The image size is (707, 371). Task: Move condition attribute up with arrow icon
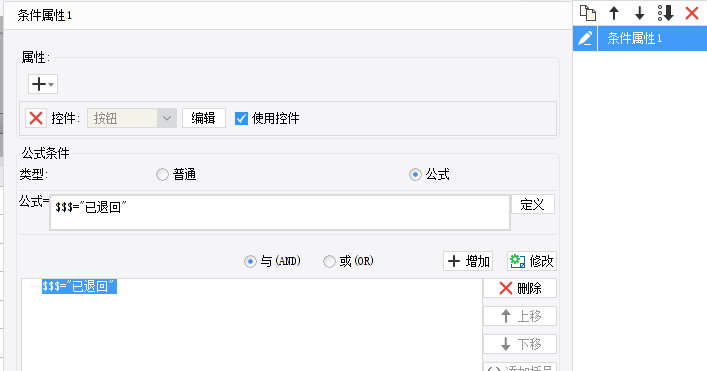(614, 13)
